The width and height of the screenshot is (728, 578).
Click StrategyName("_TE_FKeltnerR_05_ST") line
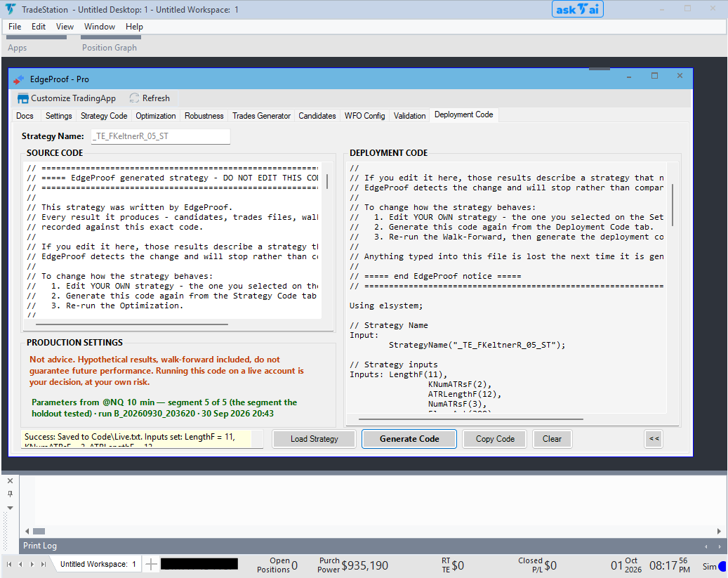(477, 346)
